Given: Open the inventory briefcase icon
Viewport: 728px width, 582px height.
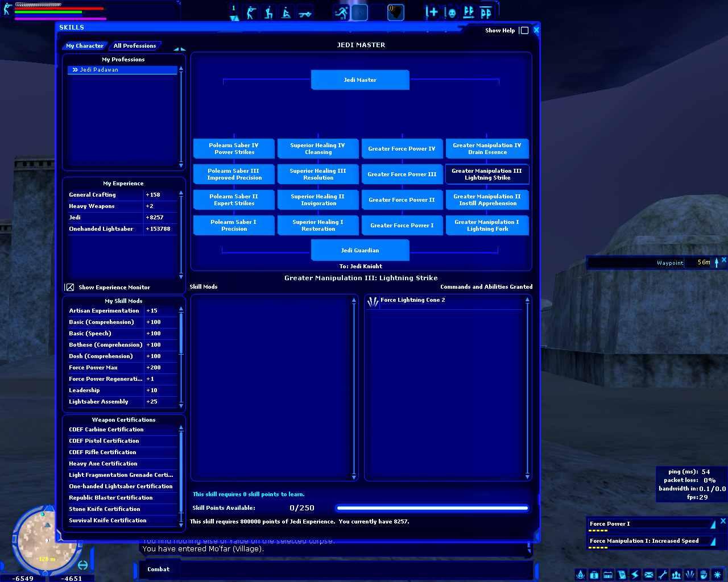Looking at the screenshot, I should click(x=594, y=575).
